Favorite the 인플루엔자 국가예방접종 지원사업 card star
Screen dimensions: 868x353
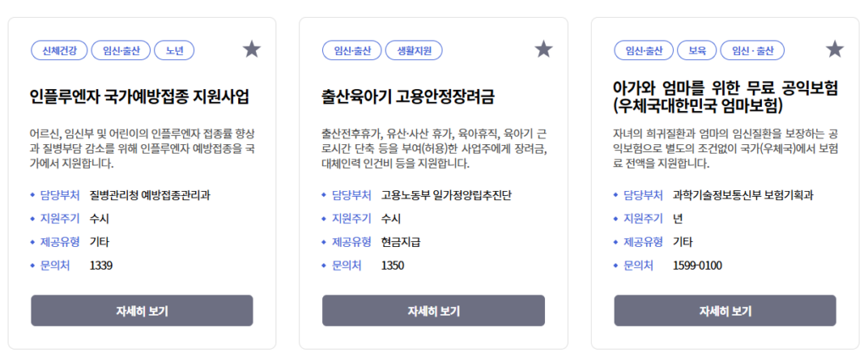pyautogui.click(x=251, y=49)
